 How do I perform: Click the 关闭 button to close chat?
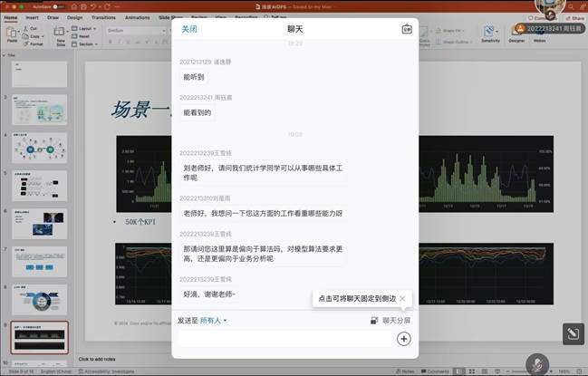(x=189, y=29)
